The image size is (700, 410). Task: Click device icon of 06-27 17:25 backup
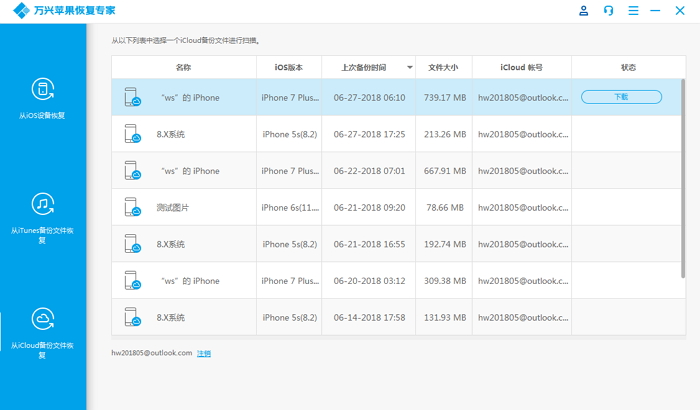click(x=132, y=134)
